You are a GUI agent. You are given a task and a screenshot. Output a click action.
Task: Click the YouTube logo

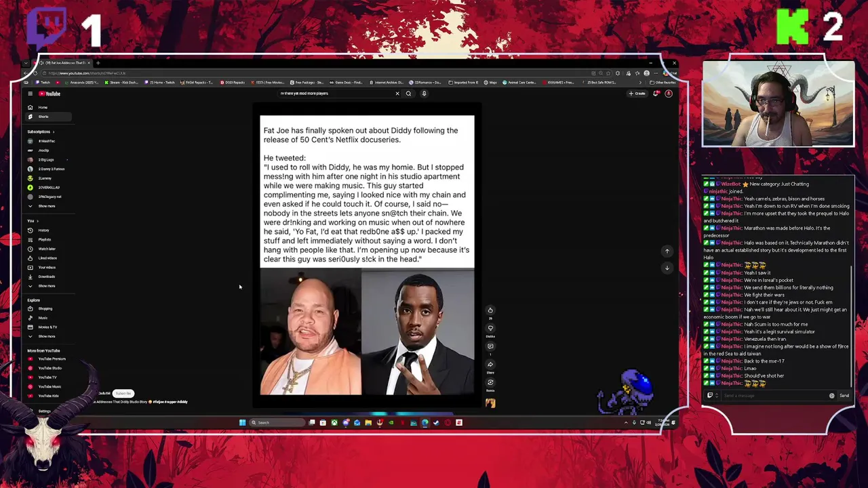(50, 94)
